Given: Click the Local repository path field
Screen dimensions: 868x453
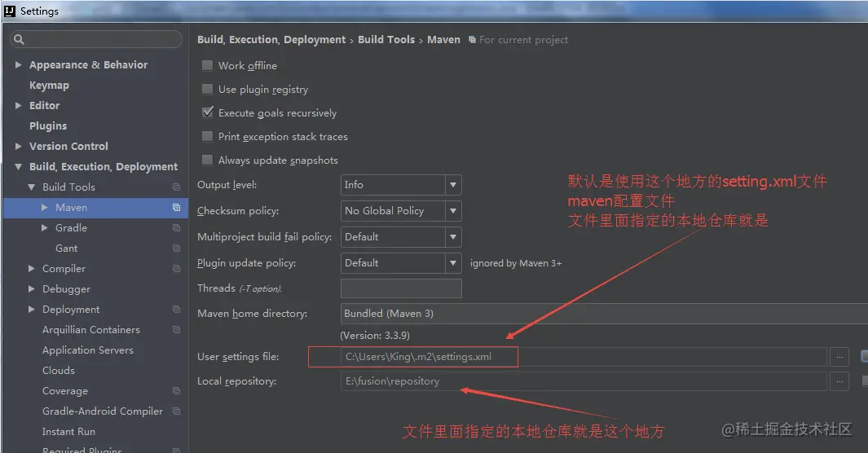Looking at the screenshot, I should click(584, 381).
